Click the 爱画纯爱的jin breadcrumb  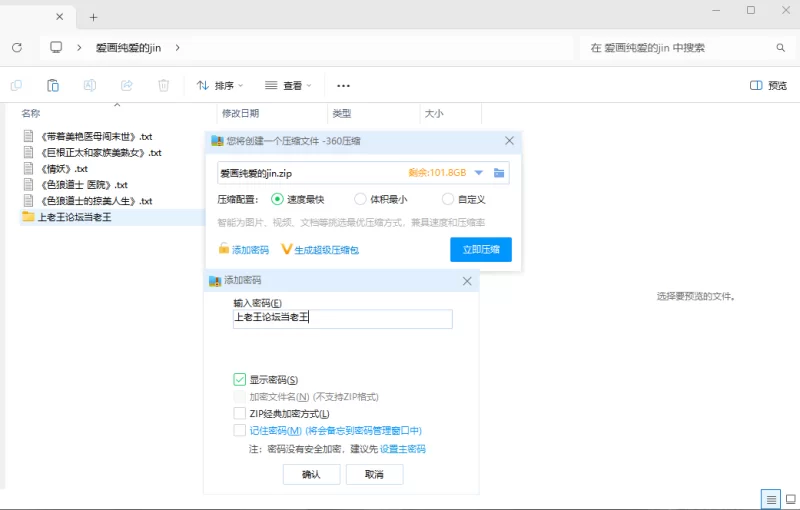pos(129,47)
